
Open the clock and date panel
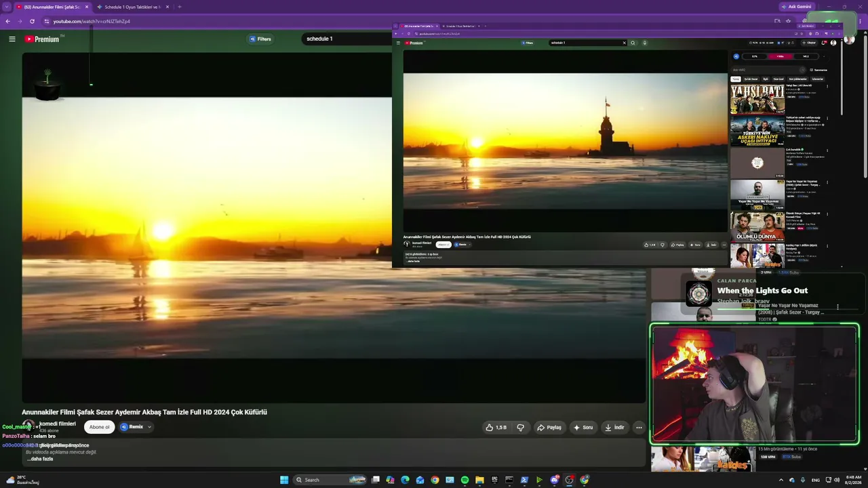852,480
